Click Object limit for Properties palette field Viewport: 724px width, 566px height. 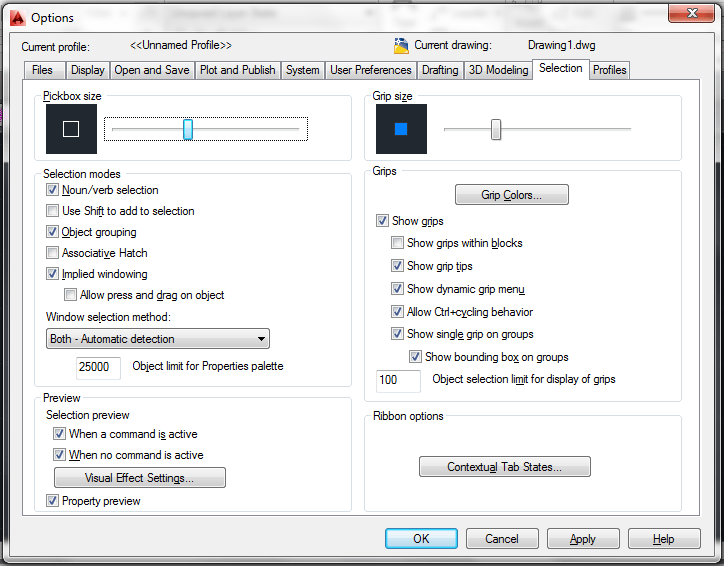pos(98,367)
